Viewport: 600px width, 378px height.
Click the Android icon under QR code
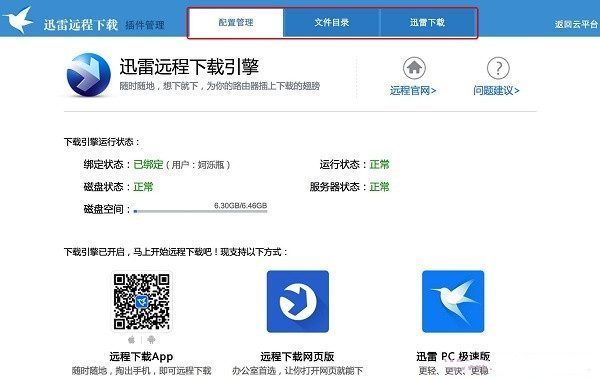click(x=151, y=339)
